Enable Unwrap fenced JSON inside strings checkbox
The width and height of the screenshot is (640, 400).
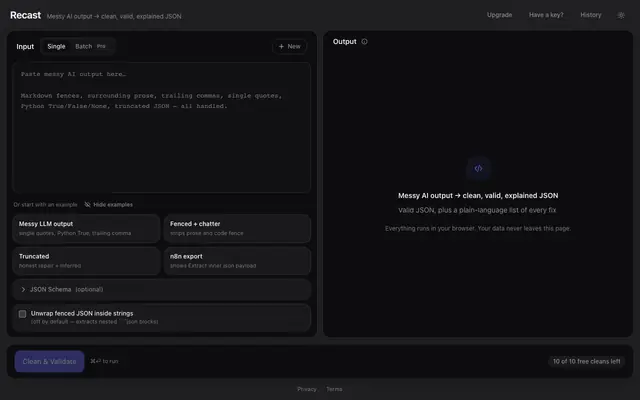tap(22, 314)
